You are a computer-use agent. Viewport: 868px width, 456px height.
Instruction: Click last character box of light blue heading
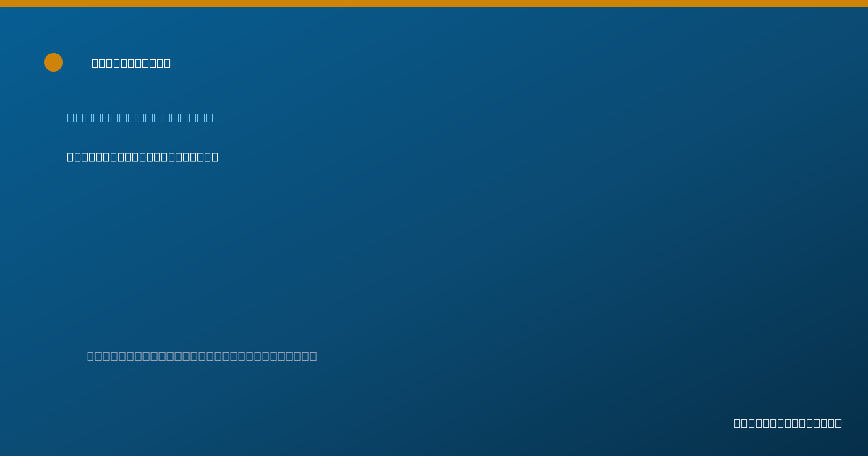[x=209, y=117]
